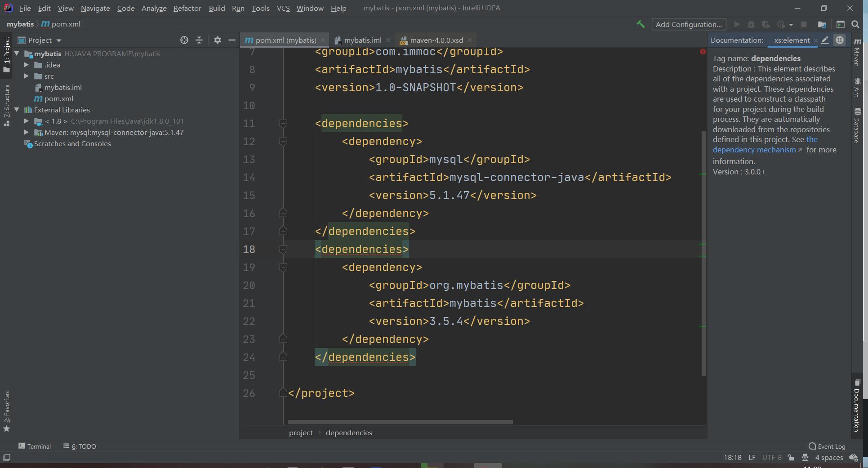
Task: Click the editor horizontal scrollbar
Action: (x=400, y=422)
